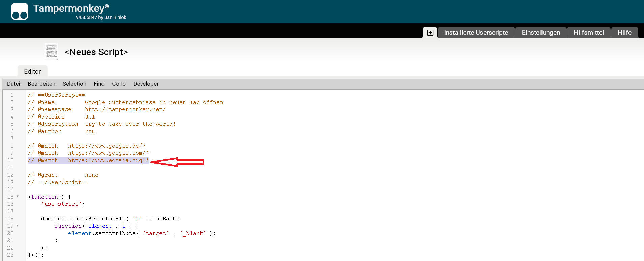Go to the Einstellungen tab

pos(541,33)
